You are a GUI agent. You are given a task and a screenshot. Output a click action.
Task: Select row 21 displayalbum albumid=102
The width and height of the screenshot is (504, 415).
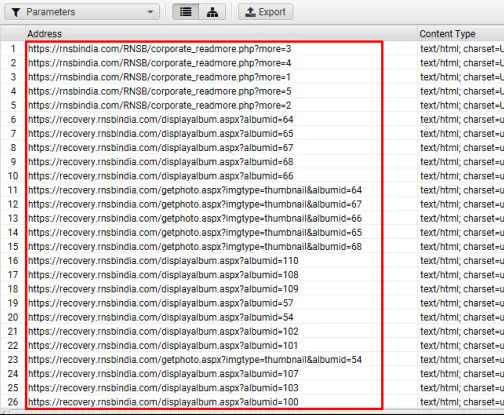click(163, 331)
